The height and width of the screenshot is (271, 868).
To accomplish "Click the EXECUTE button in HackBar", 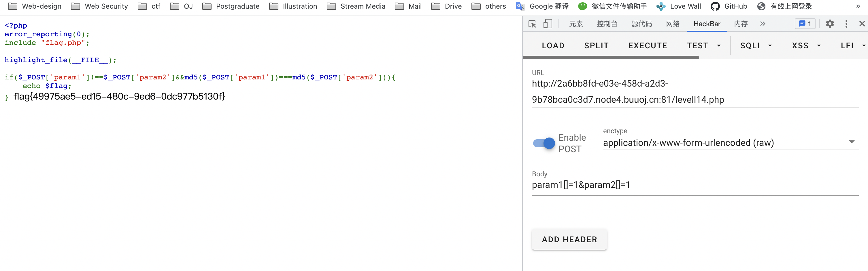I will click(648, 46).
